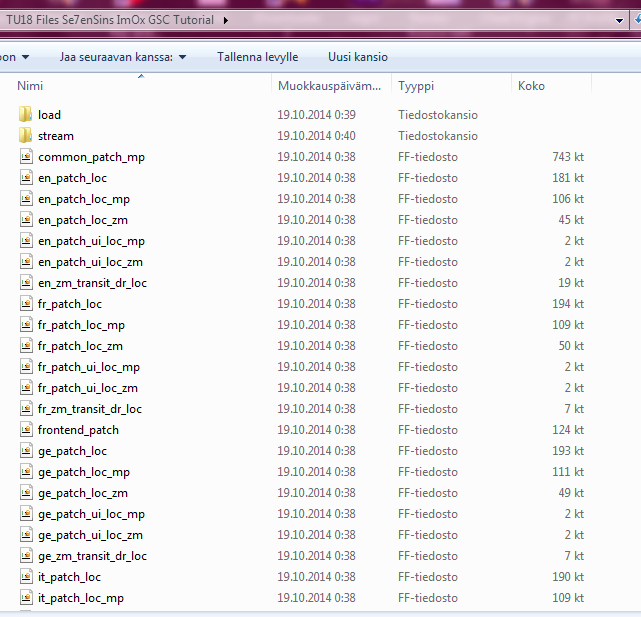Select the ge_patch_loc_mp file icon

coord(26,472)
